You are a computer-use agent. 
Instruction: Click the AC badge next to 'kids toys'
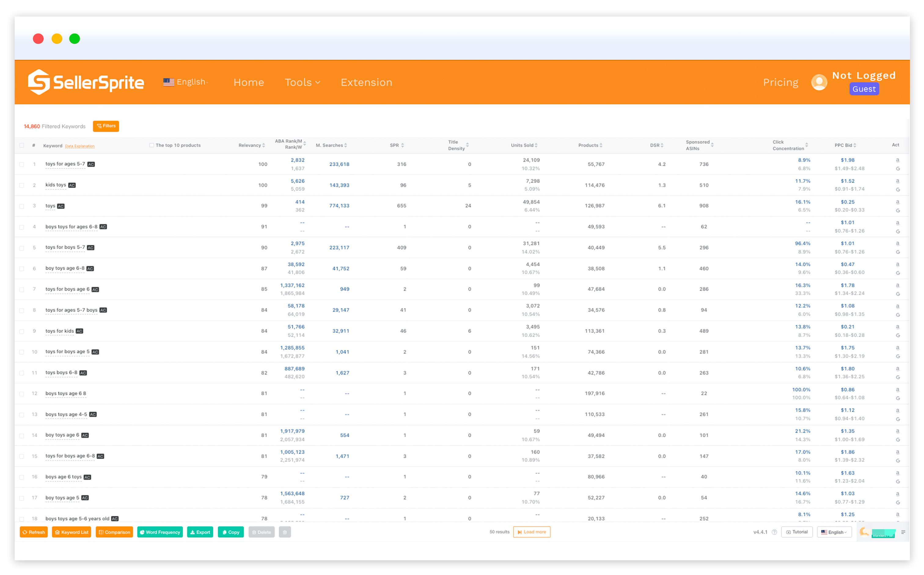(72, 185)
